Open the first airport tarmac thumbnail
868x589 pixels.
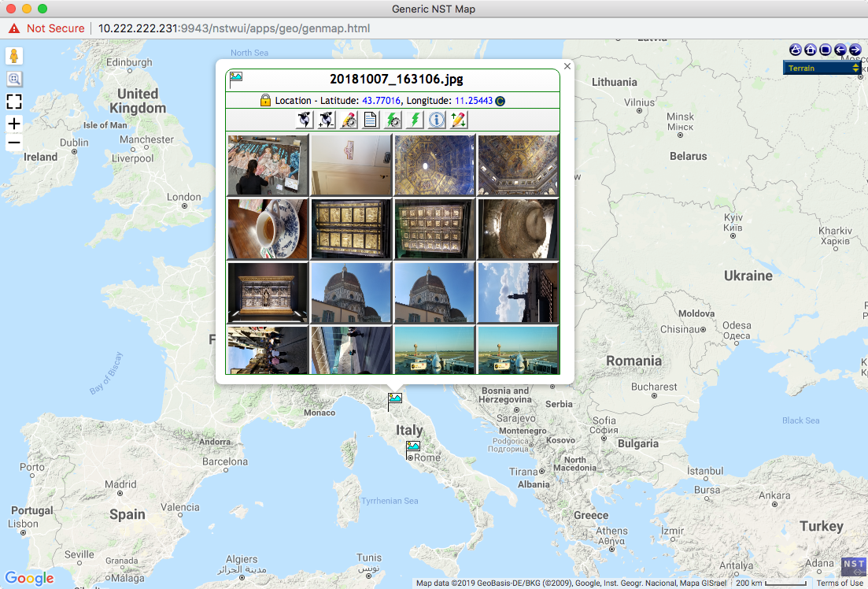434,350
